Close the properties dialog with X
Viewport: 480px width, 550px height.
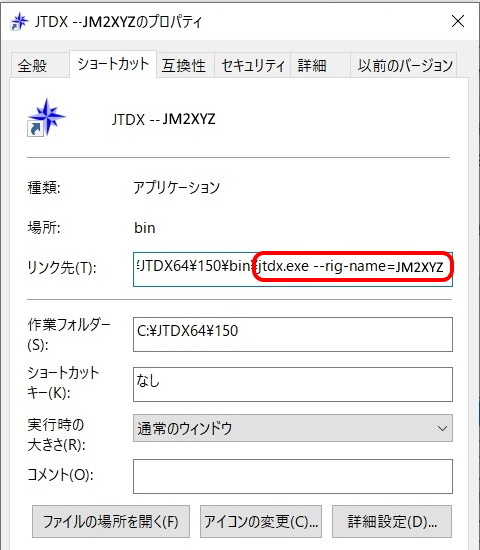[x=458, y=21]
